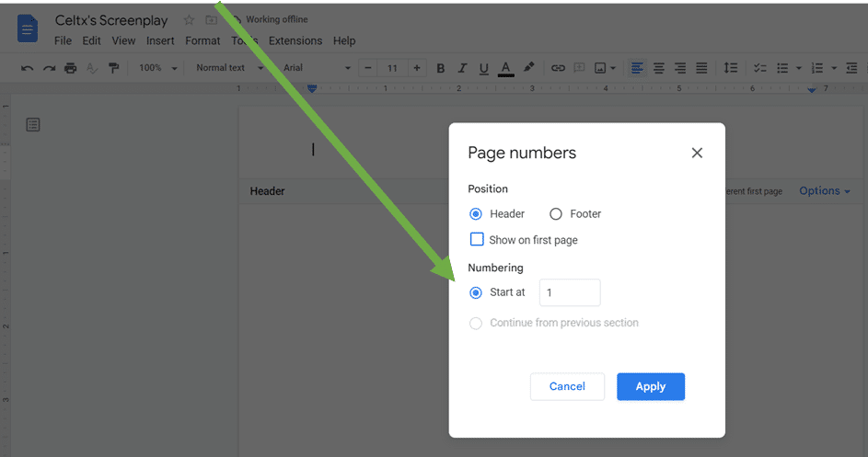Viewport: 868px width, 457px height.
Task: Open the Insert menu
Action: coord(160,41)
